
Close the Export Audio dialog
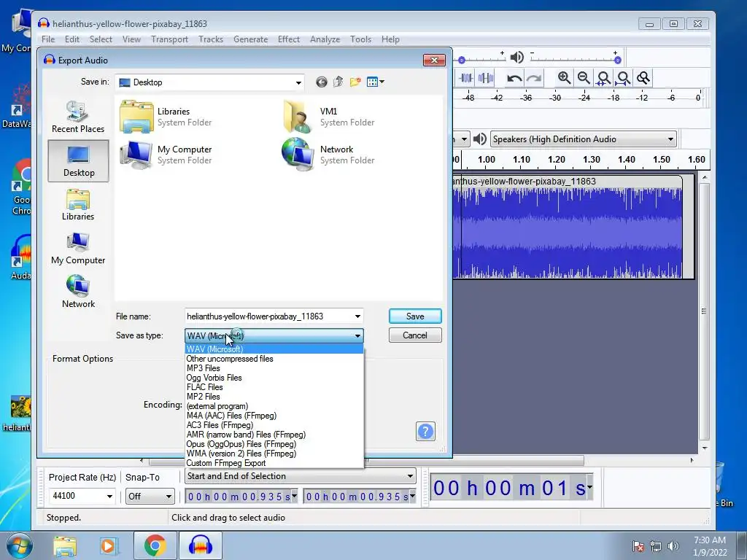coord(434,60)
